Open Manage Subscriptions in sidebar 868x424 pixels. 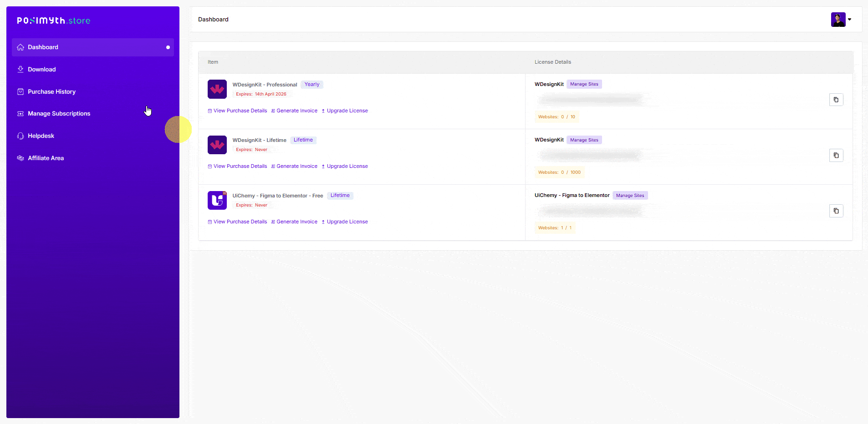tap(93, 114)
